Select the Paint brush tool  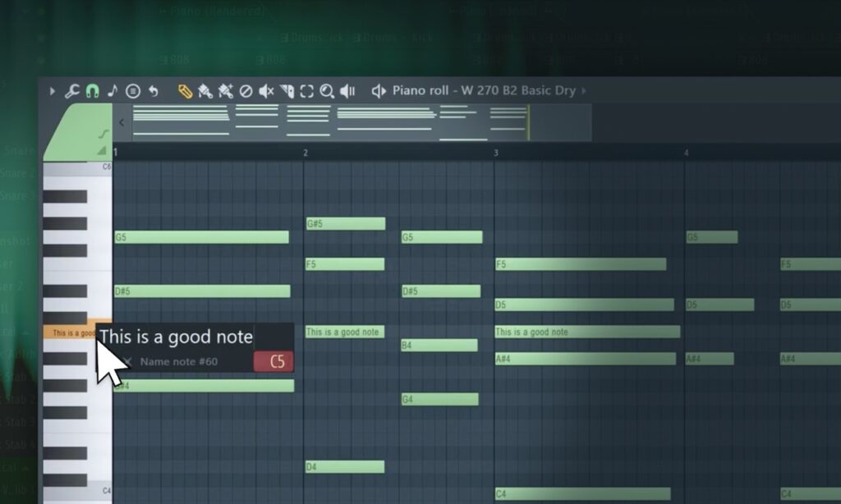coord(205,91)
